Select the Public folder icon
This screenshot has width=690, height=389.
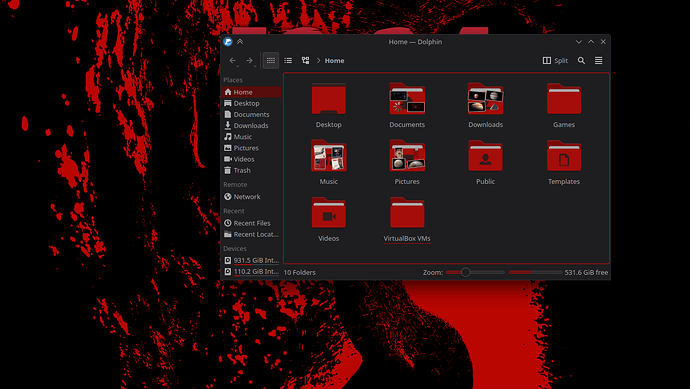tap(485, 156)
